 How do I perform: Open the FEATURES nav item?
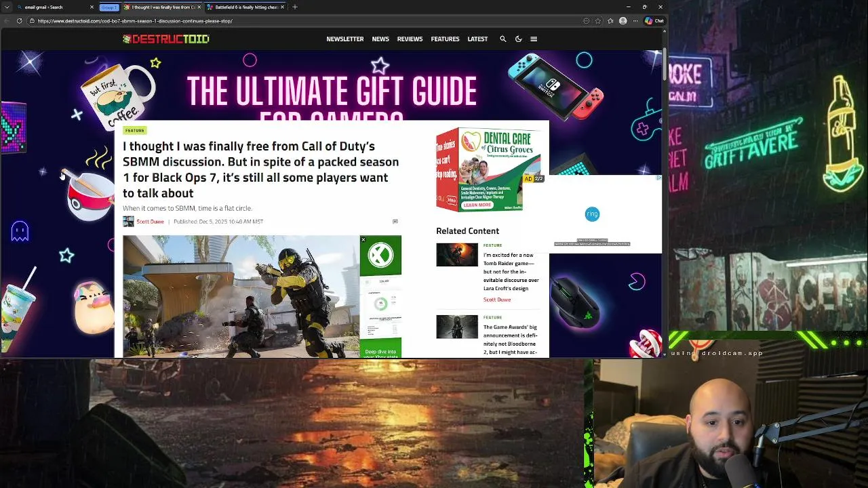pos(445,39)
